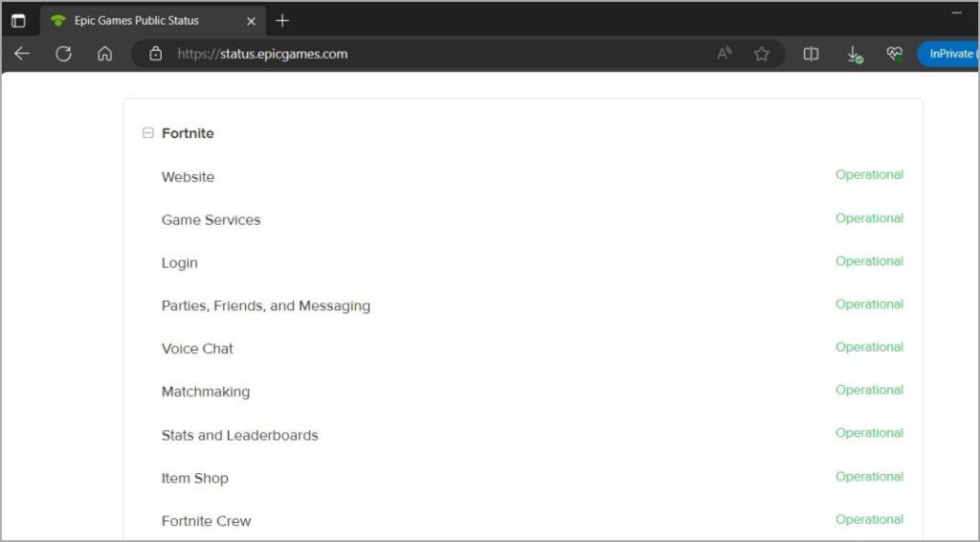Image resolution: width=980 pixels, height=542 pixels.
Task: Click Operational status next to Matchmaking
Action: coord(869,390)
